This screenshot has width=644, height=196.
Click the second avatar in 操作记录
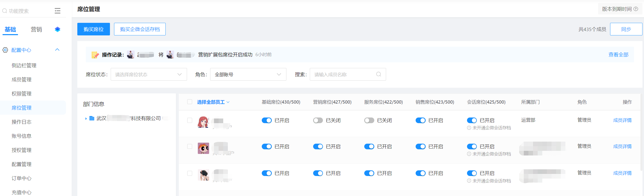[170, 55]
